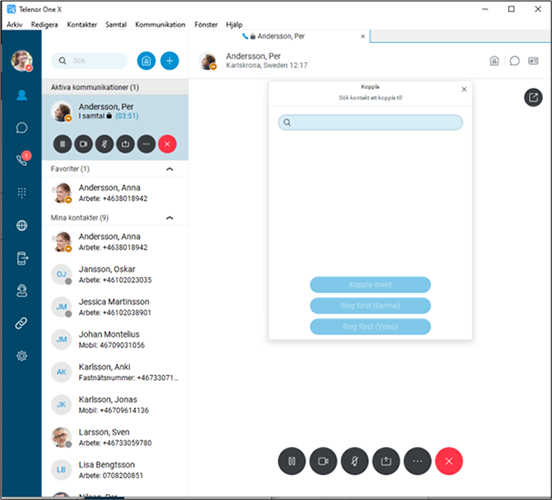Open call history with the red badge

click(x=22, y=159)
